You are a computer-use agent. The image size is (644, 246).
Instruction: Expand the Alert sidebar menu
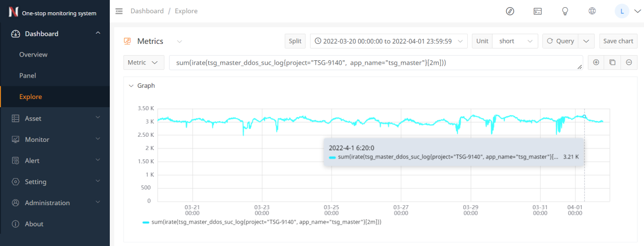(55, 161)
